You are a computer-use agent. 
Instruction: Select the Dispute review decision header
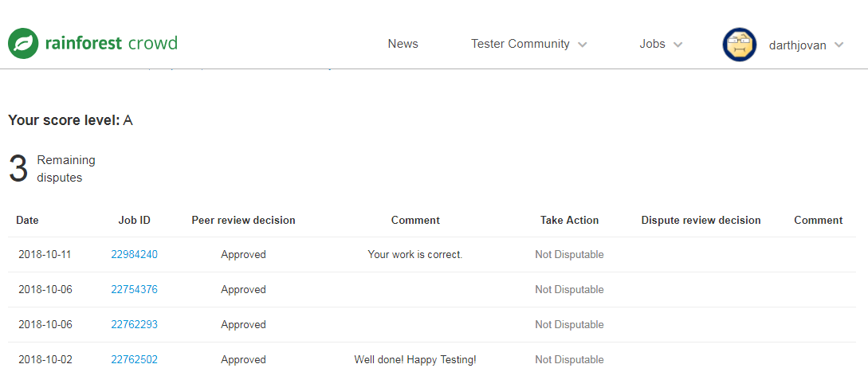click(x=701, y=221)
